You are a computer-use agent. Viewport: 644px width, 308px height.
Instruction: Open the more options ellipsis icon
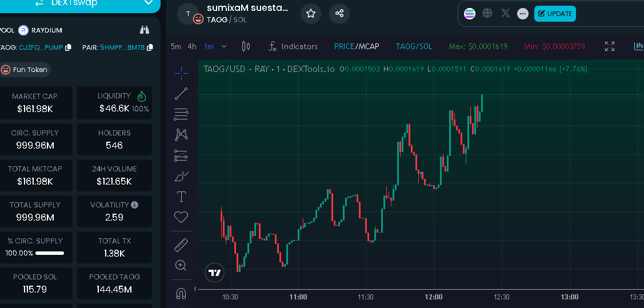click(x=523, y=14)
